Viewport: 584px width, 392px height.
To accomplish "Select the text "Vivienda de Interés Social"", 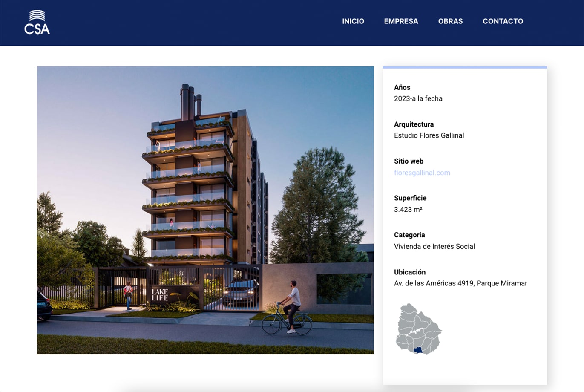I will pyautogui.click(x=434, y=246).
